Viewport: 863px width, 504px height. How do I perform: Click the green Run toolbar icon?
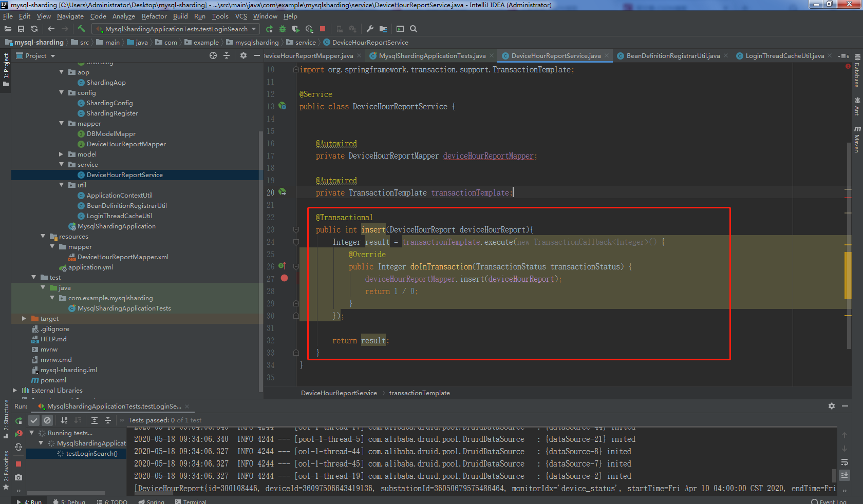pyautogui.click(x=269, y=29)
